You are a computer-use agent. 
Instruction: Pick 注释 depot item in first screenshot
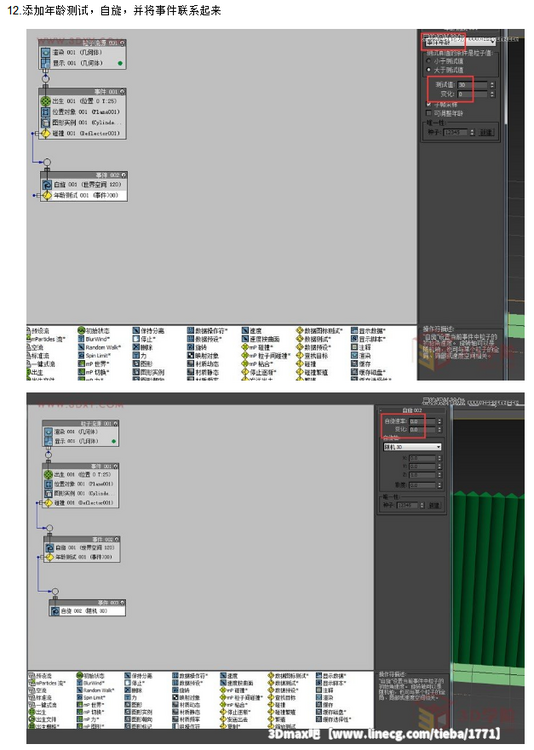[361, 347]
